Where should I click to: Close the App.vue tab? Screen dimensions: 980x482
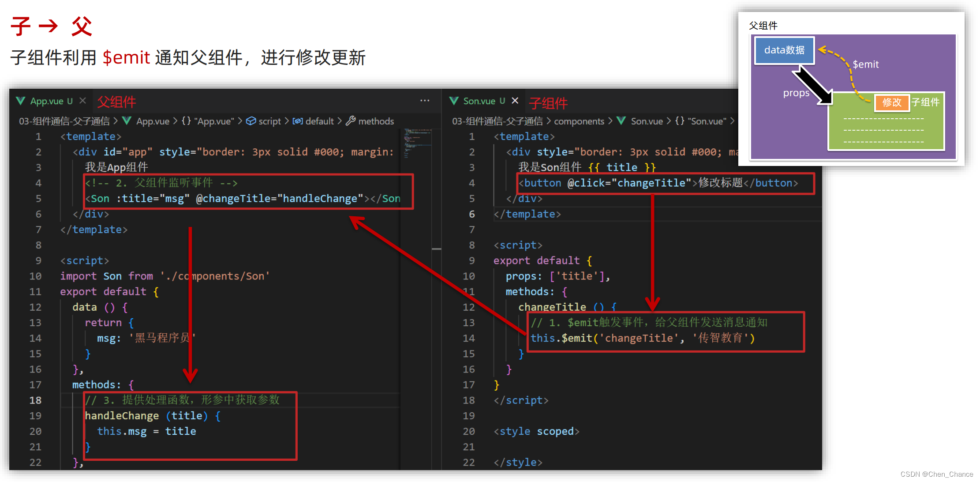82,101
